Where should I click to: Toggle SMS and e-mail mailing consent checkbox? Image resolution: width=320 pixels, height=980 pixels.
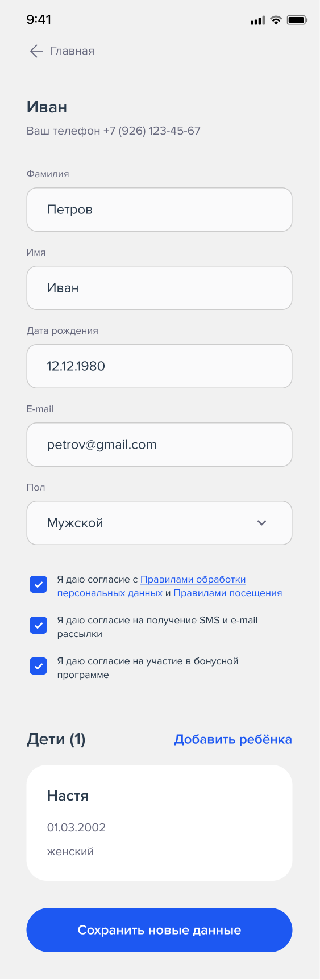[38, 625]
